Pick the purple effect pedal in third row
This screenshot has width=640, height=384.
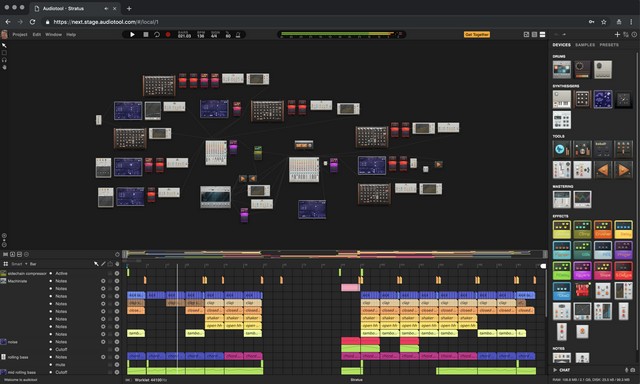pos(582,271)
